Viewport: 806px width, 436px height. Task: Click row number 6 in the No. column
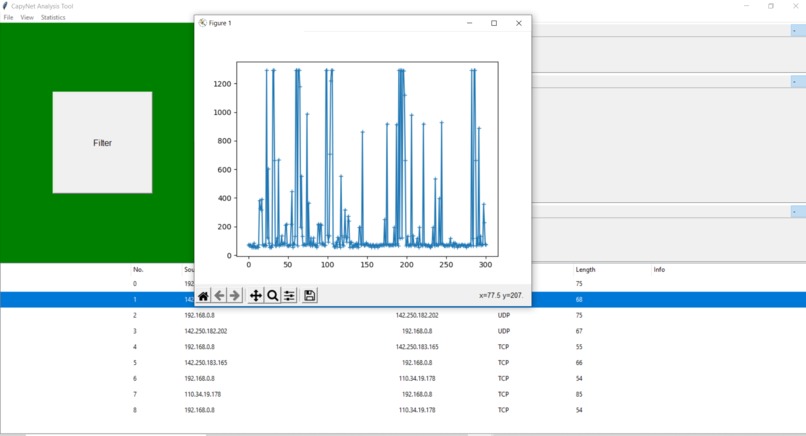135,378
